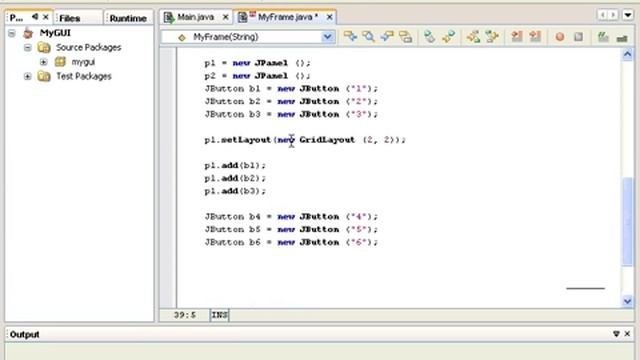Image resolution: width=640 pixels, height=360 pixels.
Task: Click the Main.java file icon on its tab
Action: click(x=169, y=17)
